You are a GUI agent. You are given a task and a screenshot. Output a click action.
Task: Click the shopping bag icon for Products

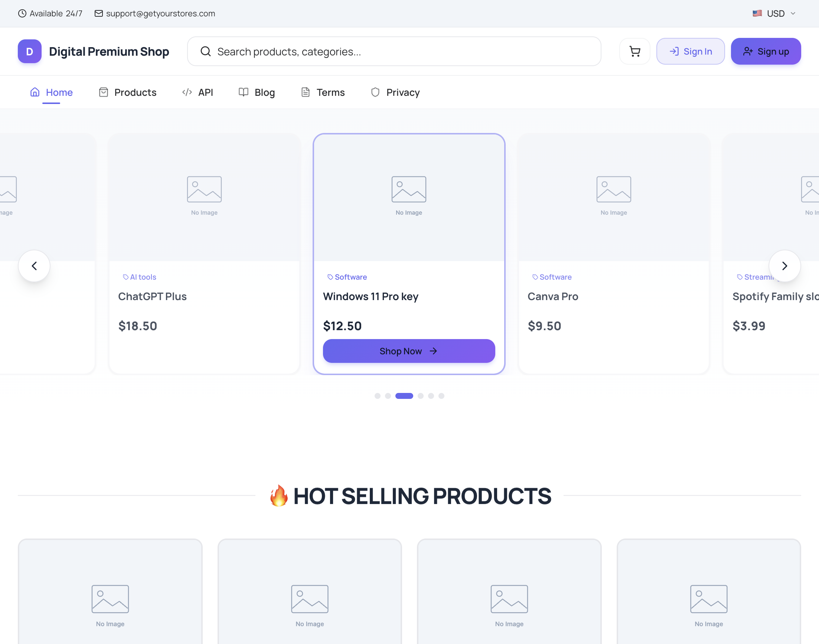[103, 92]
